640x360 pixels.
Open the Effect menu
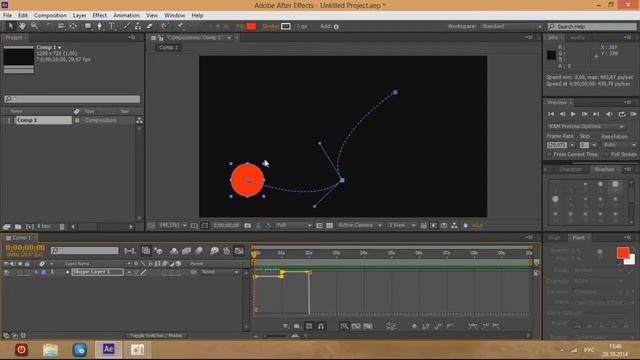pyautogui.click(x=100, y=15)
